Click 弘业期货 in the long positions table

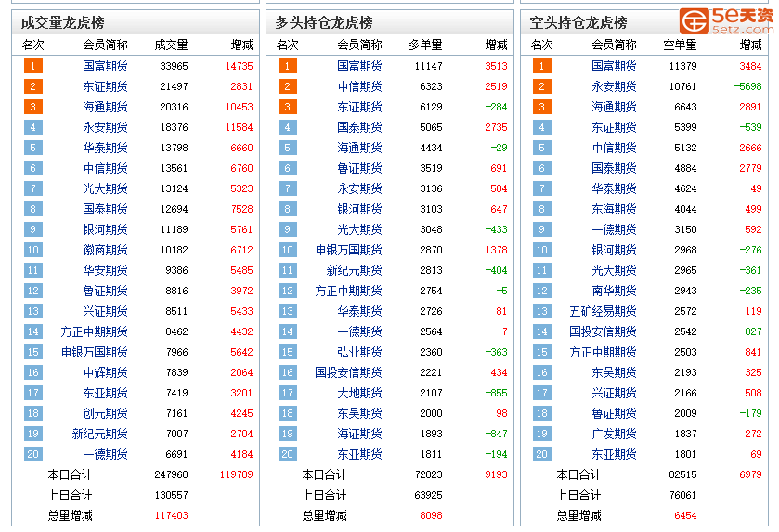359,352
